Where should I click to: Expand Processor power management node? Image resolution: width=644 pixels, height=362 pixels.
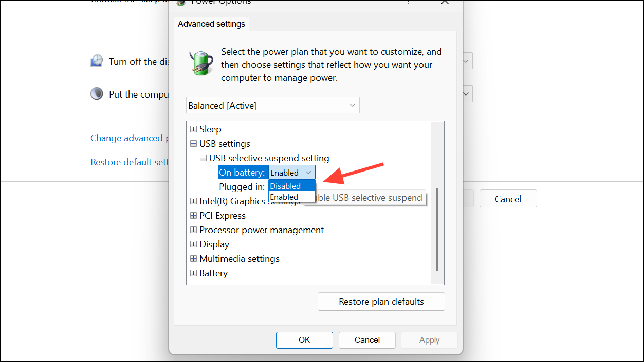pos(193,230)
